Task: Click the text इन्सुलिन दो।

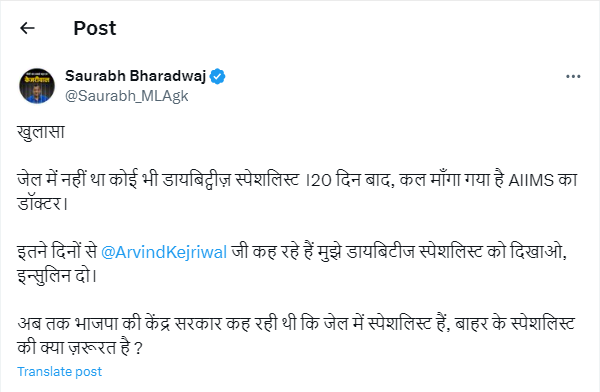Action: pyautogui.click(x=57, y=276)
